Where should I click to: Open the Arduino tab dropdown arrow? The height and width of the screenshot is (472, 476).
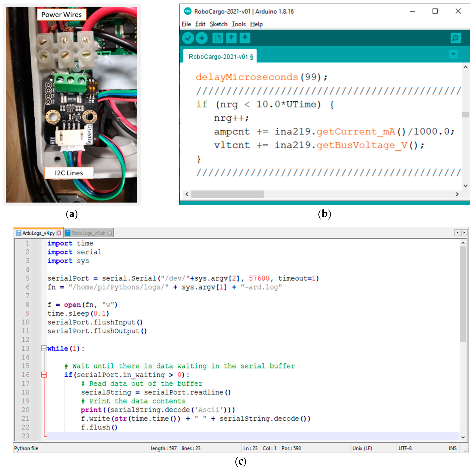pyautogui.click(x=453, y=54)
